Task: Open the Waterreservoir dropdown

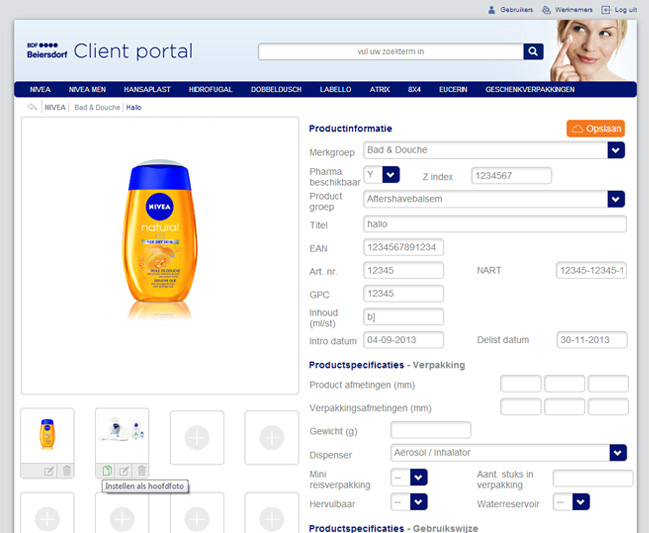Action: 581,502
